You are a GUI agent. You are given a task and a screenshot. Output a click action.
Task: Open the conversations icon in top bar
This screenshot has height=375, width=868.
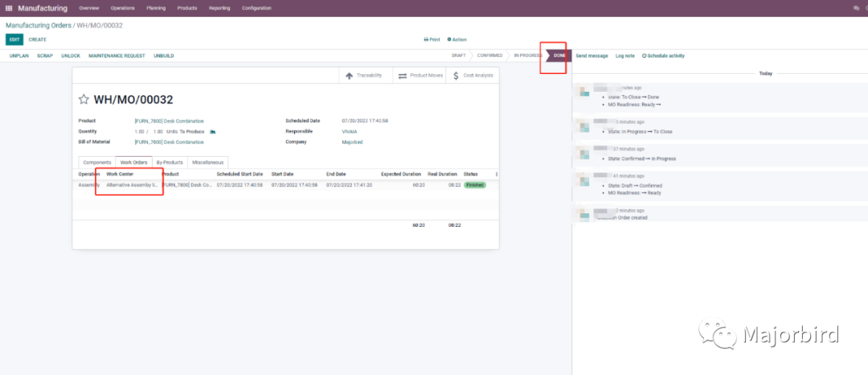pos(856,8)
